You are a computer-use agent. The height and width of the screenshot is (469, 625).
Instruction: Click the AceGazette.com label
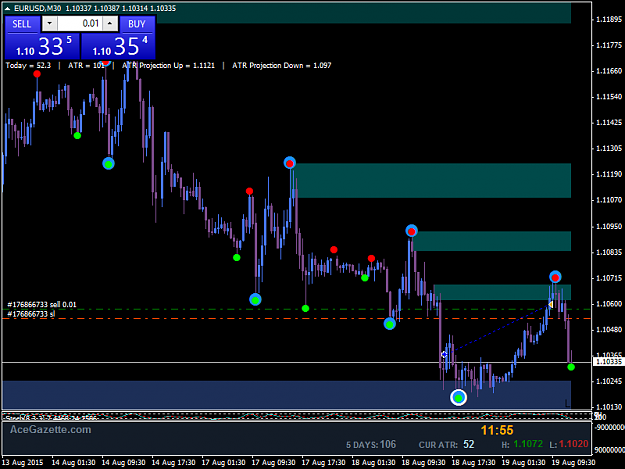(51, 430)
